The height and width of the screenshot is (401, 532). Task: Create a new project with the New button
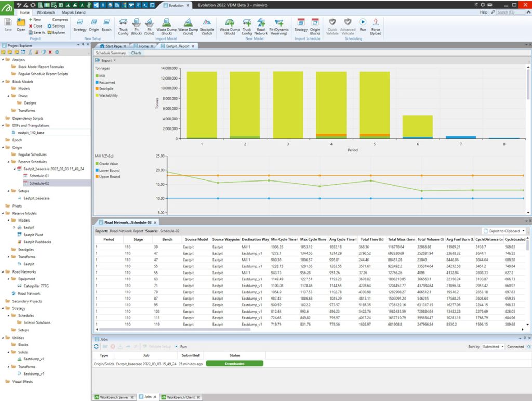35,19
